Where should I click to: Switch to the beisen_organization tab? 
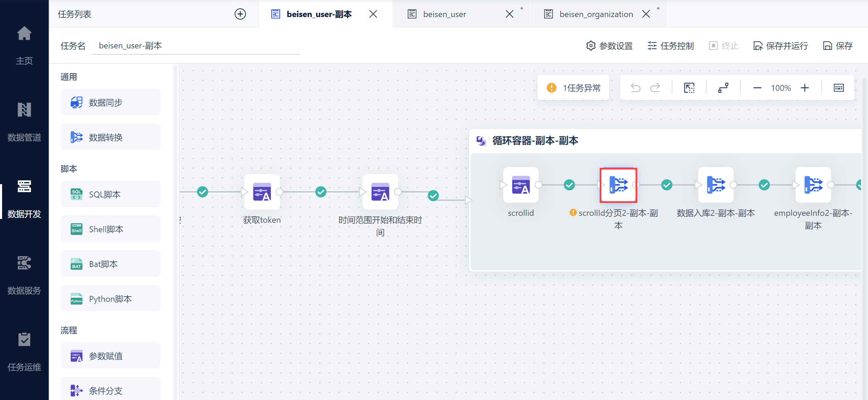coord(596,14)
